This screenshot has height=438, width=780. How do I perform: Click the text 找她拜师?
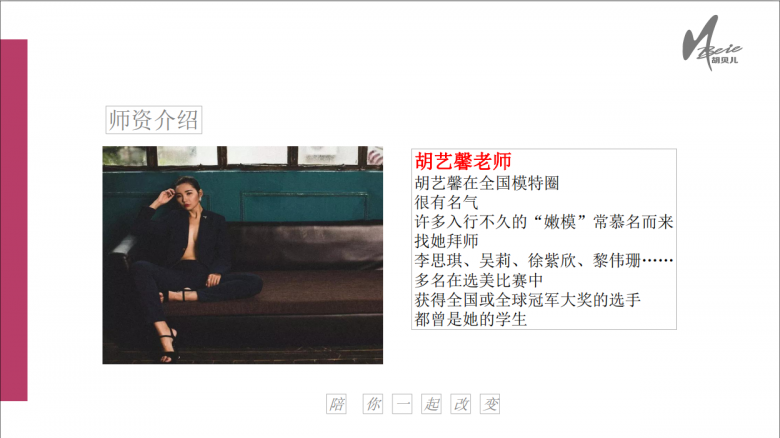(x=447, y=241)
